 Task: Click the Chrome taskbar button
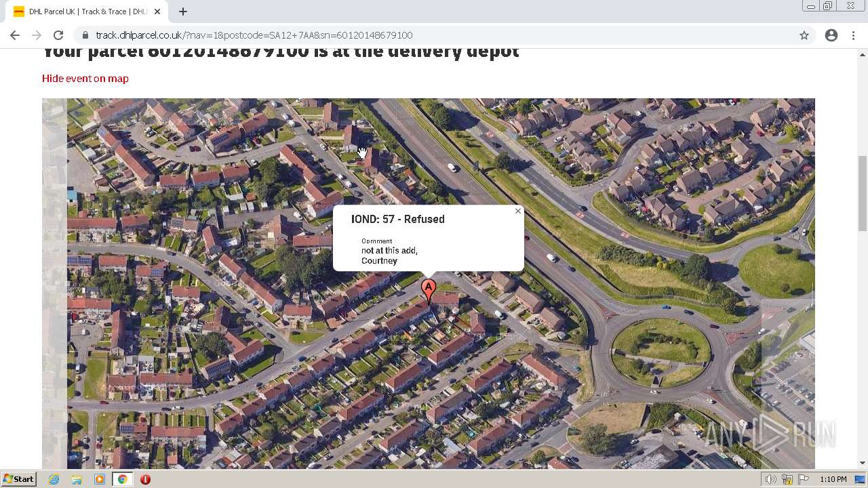(122, 479)
